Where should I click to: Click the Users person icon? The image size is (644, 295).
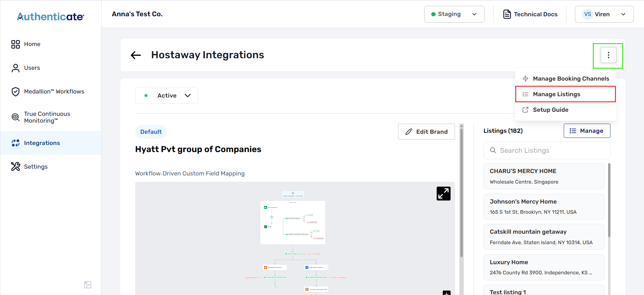pos(16,68)
